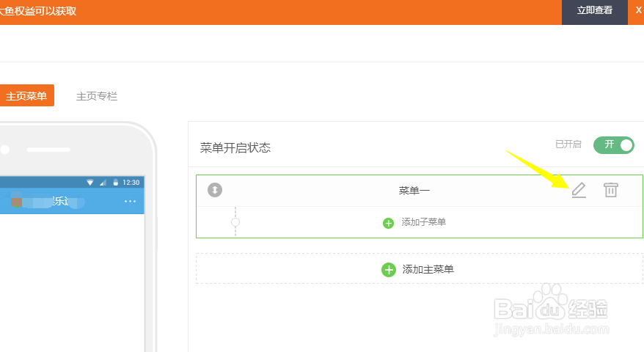Edit 菜单一 with the pencil icon

tap(579, 190)
